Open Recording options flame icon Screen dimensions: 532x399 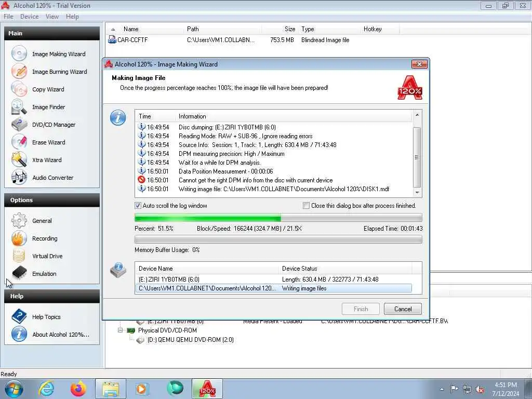pos(19,238)
